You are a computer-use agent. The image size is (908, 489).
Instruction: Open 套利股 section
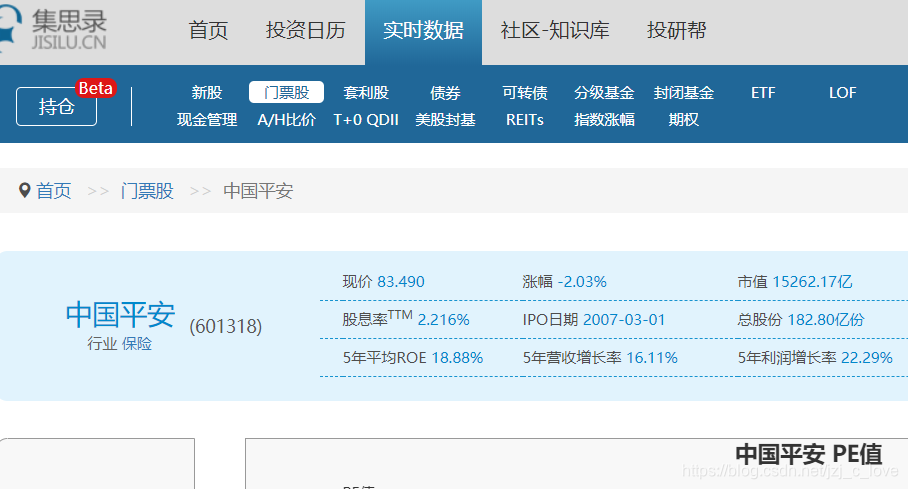(x=365, y=93)
